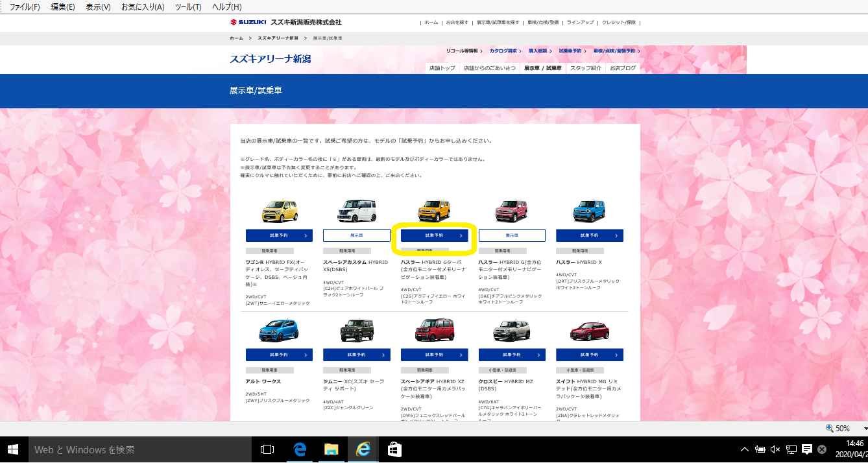Click ハスラー HYBRID X model name text

(579, 262)
